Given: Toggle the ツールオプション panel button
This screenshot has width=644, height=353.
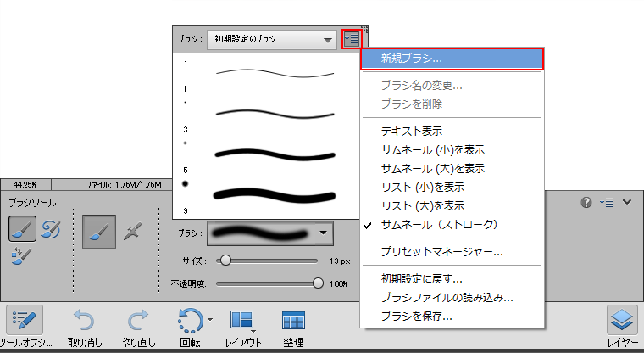Looking at the screenshot, I should coord(25,327).
